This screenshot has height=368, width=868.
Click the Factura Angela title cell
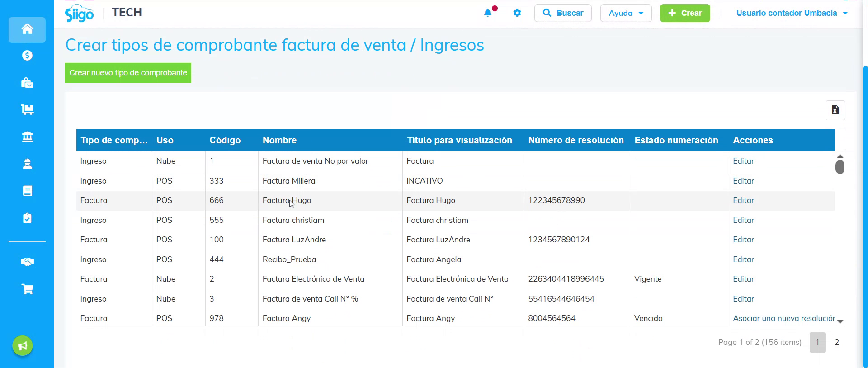click(x=463, y=259)
